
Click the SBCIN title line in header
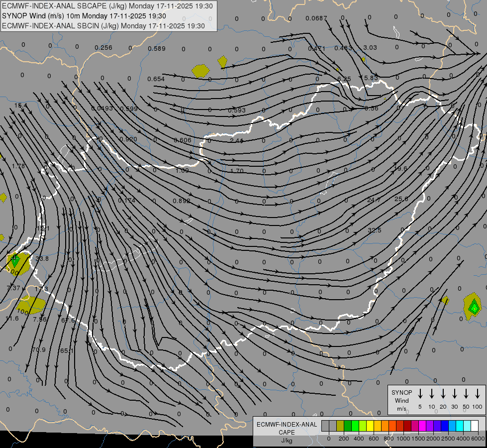coord(103,26)
